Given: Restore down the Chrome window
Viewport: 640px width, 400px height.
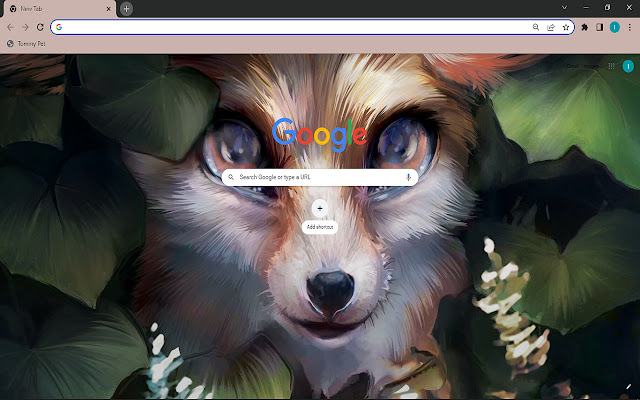Looking at the screenshot, I should 607,7.
